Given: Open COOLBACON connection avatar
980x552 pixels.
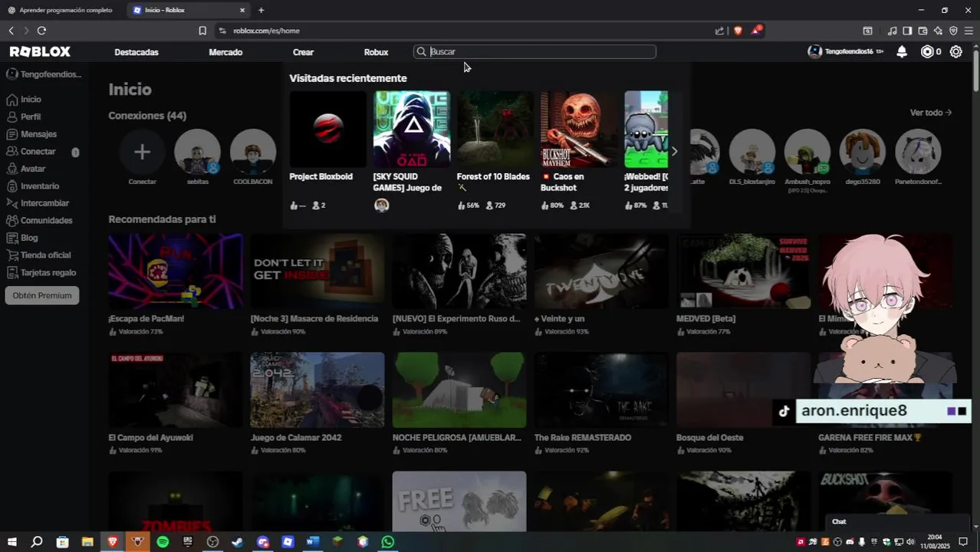Looking at the screenshot, I should point(253,152).
